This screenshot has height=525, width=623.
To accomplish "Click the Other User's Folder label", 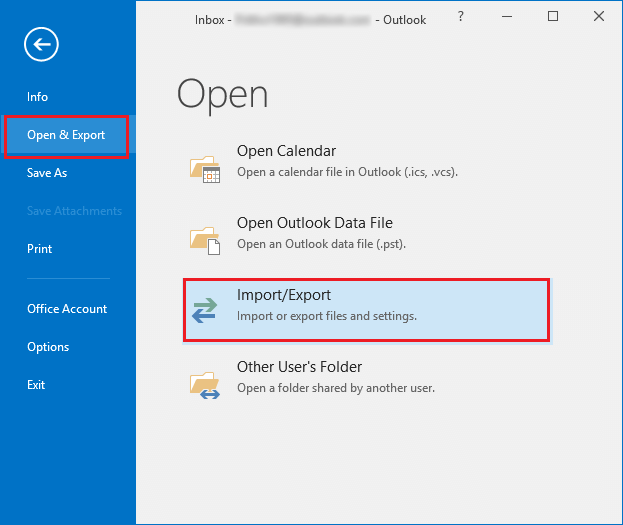I will (299, 367).
